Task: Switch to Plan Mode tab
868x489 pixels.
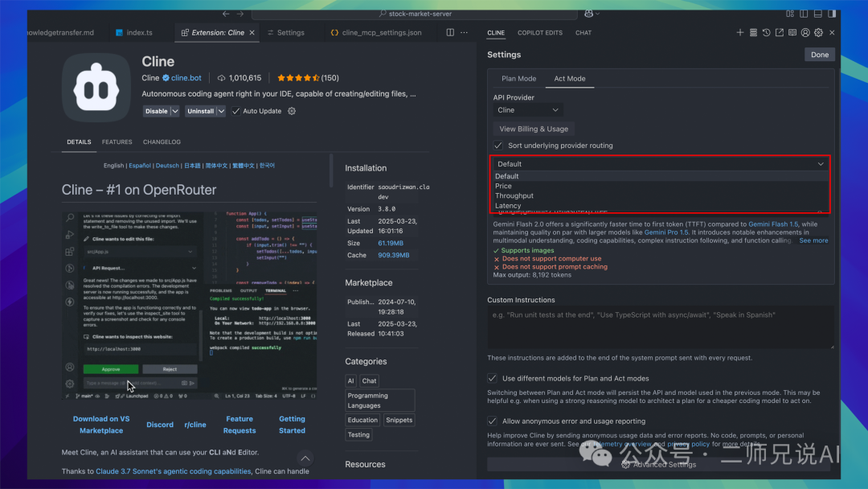Action: (x=518, y=79)
